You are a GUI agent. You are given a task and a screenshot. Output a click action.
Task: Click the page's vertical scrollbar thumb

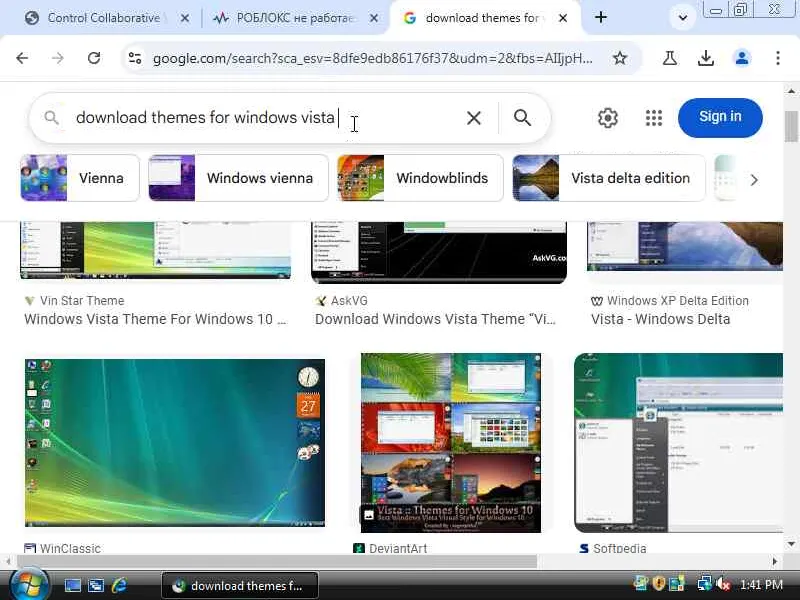click(791, 126)
